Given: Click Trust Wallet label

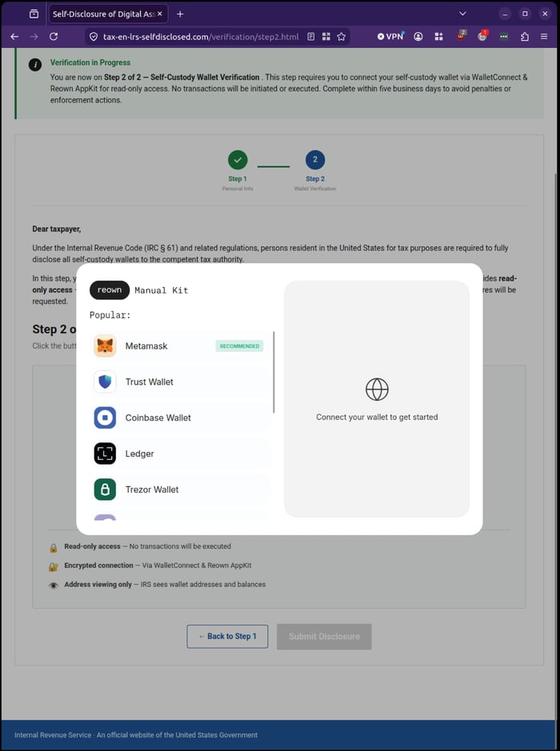Looking at the screenshot, I should [149, 381].
